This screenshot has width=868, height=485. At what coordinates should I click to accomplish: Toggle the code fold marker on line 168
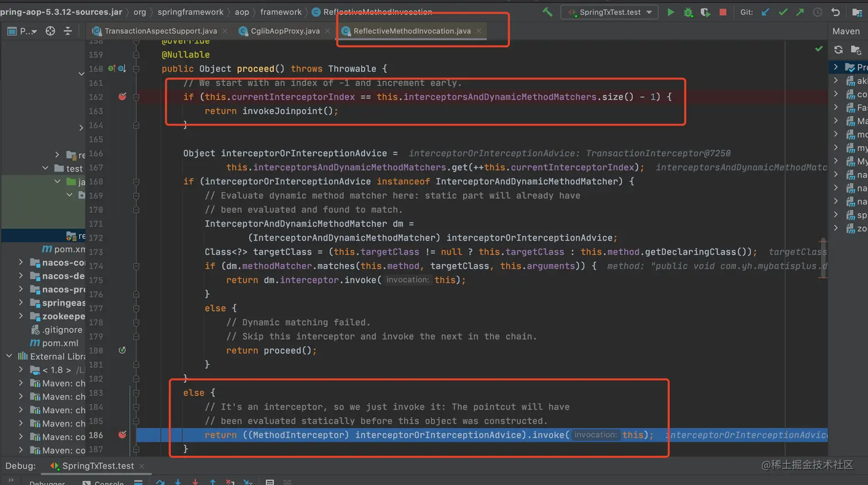136,181
